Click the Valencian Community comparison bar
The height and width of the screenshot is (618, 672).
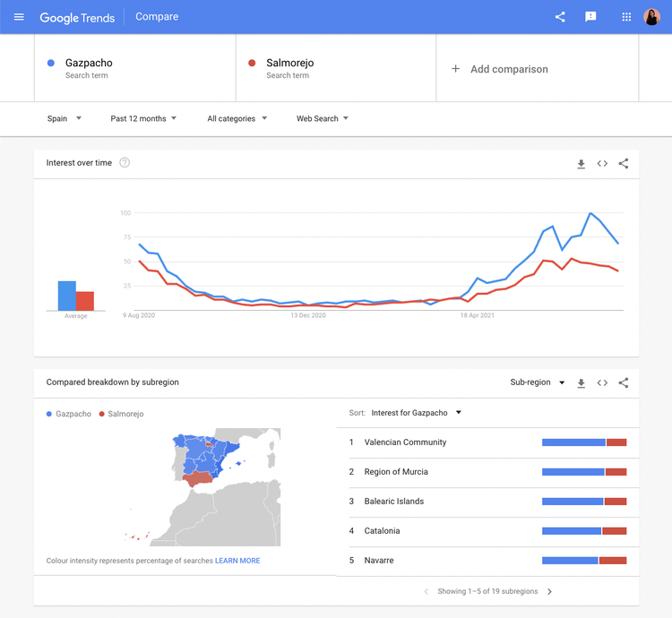click(x=584, y=442)
